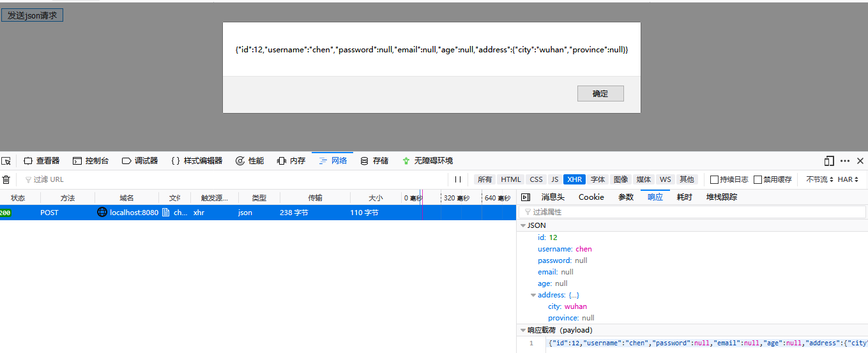Select the 响应 response tab

(x=655, y=197)
